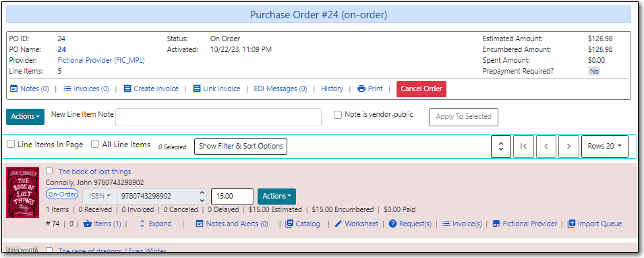The image size is (644, 258).
Task: Open Notes (0) link
Action: 34,88
